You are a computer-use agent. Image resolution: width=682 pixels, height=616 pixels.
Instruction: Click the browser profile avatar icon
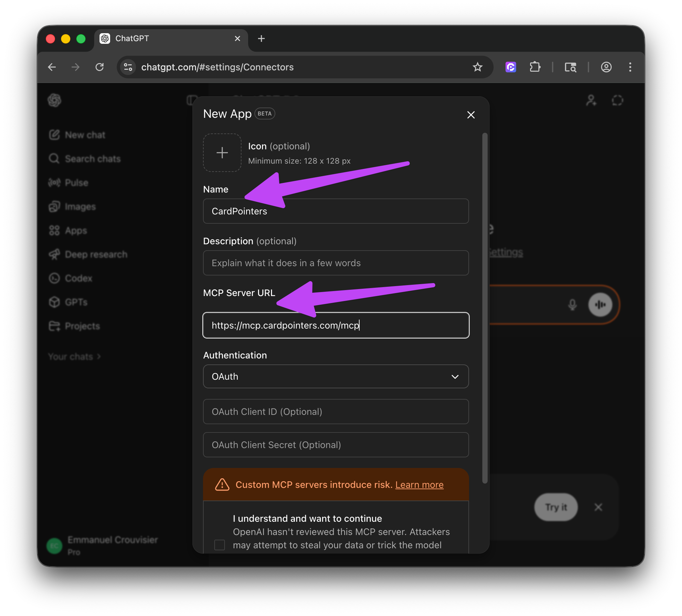(606, 67)
